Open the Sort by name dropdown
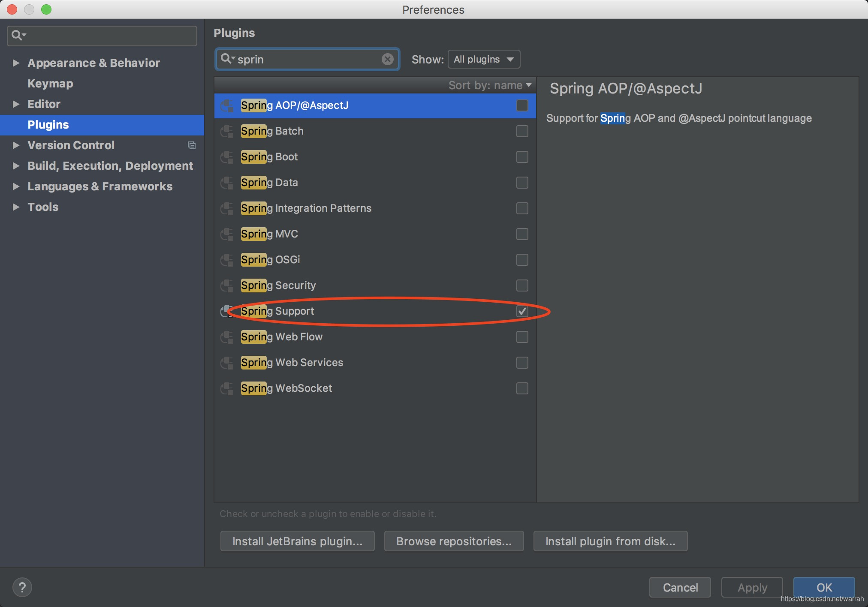The image size is (868, 607). pos(490,85)
